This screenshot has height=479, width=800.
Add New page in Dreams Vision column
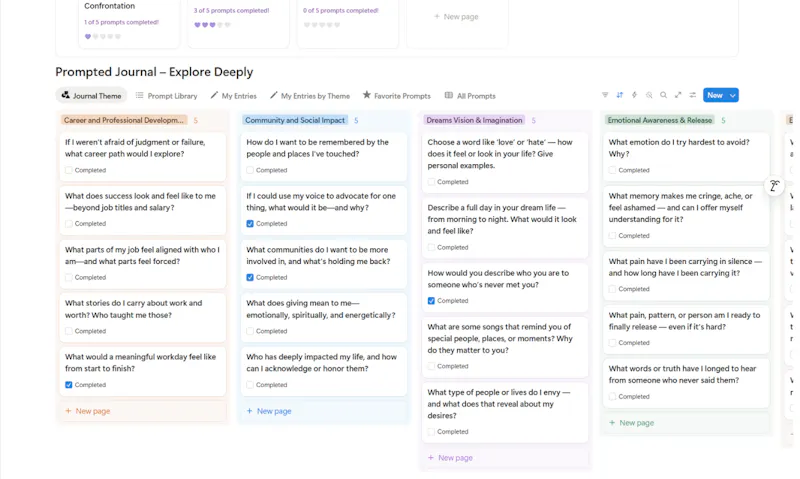coord(505,458)
